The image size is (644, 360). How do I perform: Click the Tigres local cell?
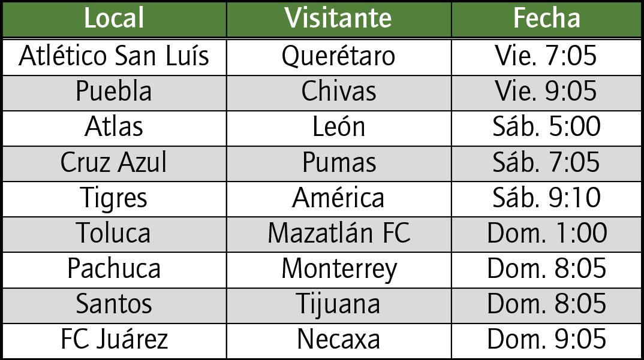tap(114, 199)
